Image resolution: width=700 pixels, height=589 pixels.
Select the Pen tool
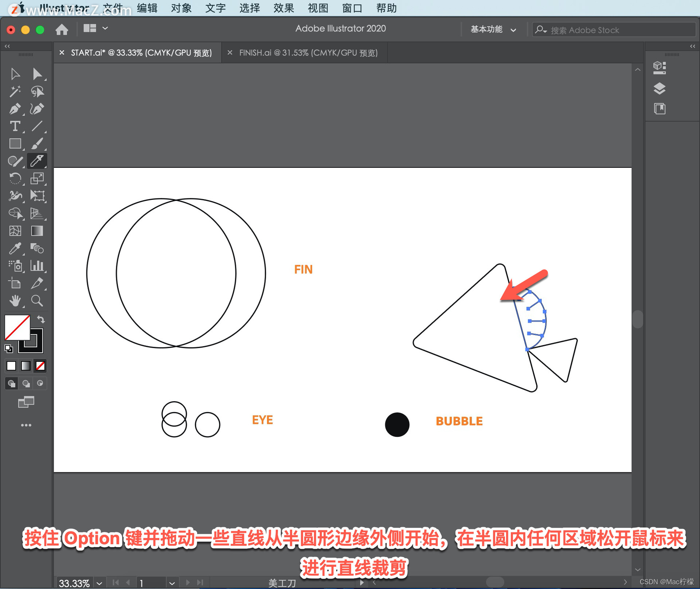click(15, 109)
